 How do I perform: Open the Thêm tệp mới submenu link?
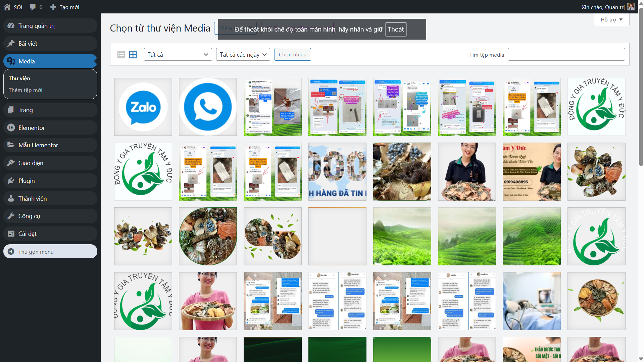(26, 90)
